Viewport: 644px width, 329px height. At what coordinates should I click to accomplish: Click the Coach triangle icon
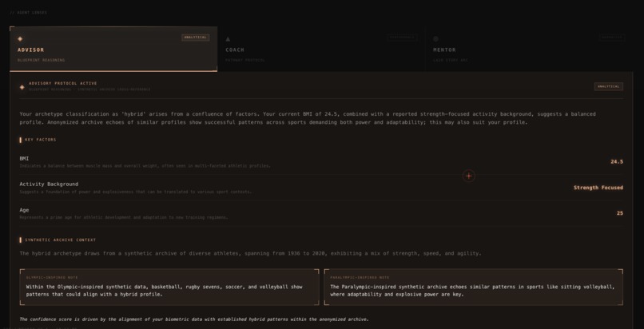(x=228, y=39)
